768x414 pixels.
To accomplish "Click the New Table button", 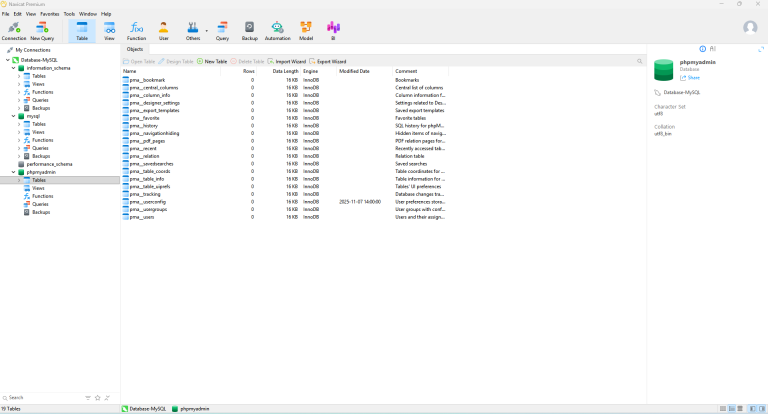I will [x=212, y=61].
